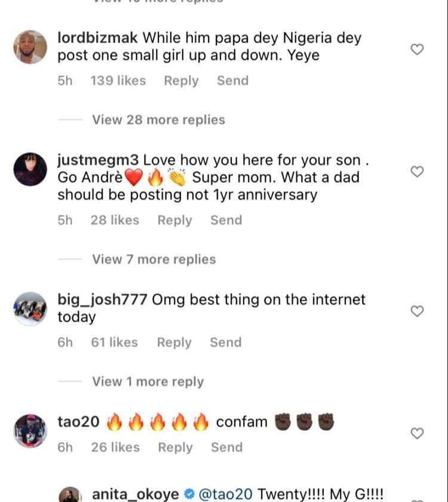Tap the heart on justmegm3's comment
Viewport: 448px width, 502px height.
(x=418, y=172)
